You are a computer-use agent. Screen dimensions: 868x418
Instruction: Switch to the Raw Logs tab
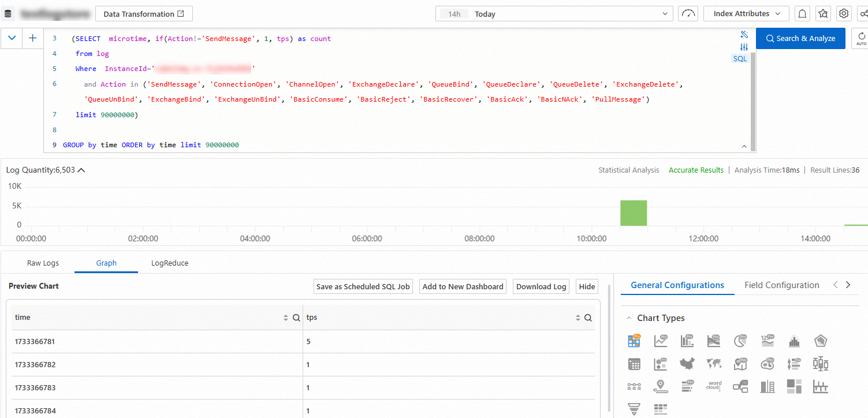pos(43,263)
